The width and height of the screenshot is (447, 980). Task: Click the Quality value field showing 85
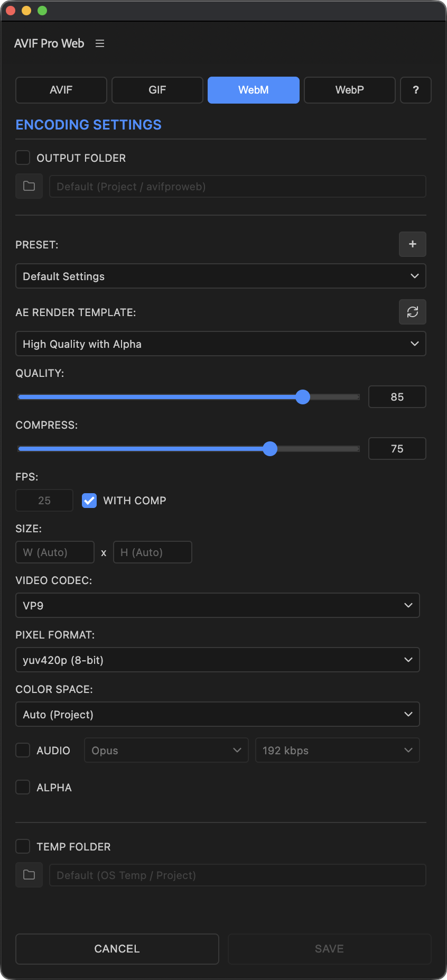(397, 397)
